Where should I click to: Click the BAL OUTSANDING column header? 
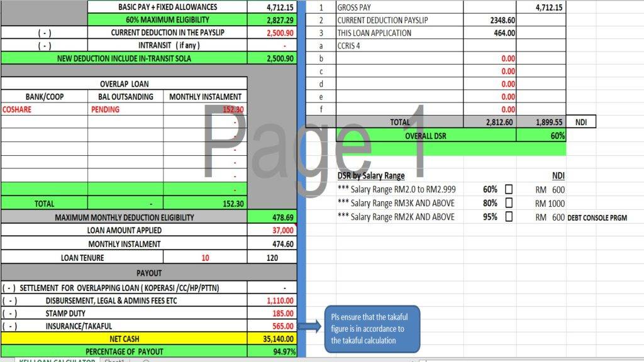pyautogui.click(x=125, y=96)
